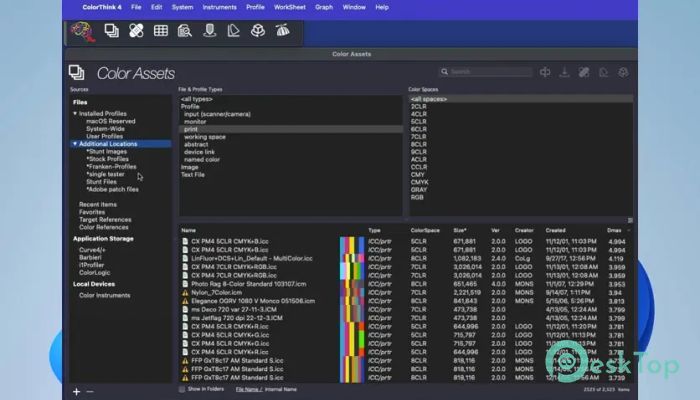The image size is (700, 400).
Task: Sort the list by Creator column
Action: coord(524,230)
